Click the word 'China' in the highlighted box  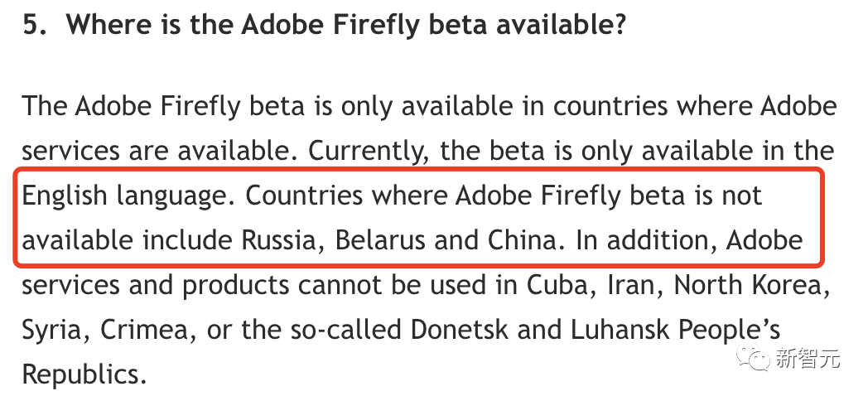519,240
